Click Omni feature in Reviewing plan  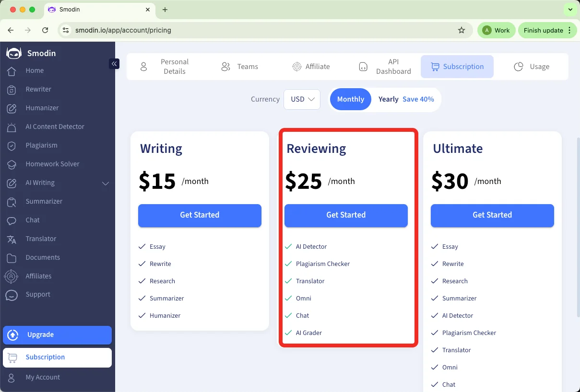304,299
